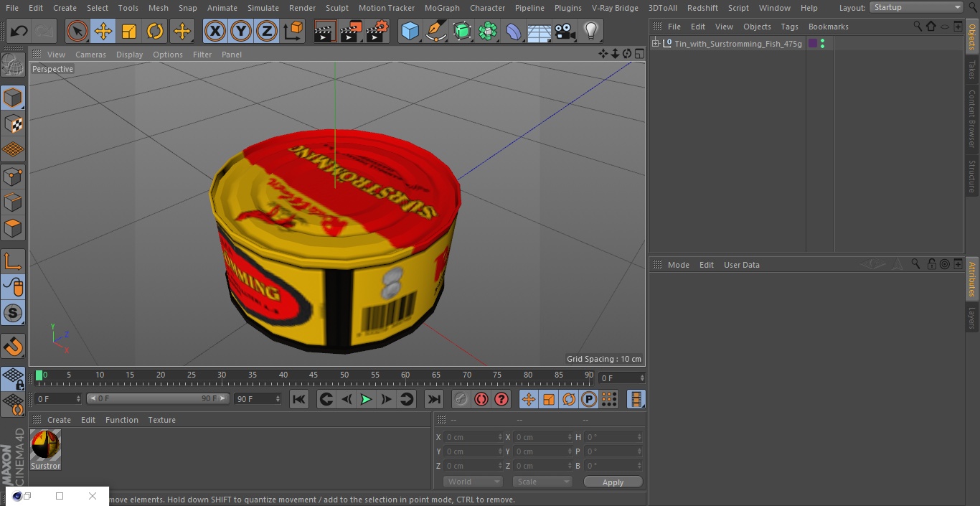The image size is (980, 506).
Task: Render to Picture Viewer
Action: coord(351,31)
